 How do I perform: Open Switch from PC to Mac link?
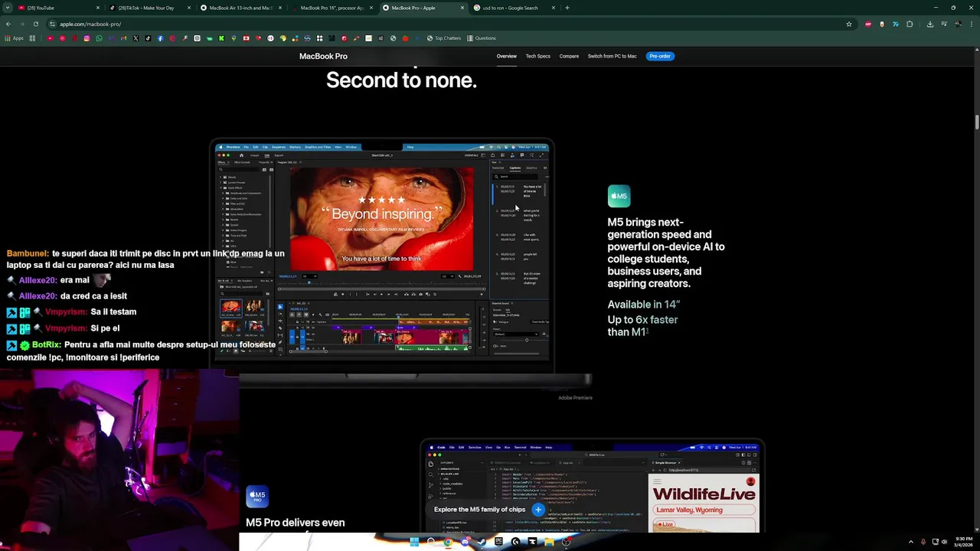coord(612,56)
